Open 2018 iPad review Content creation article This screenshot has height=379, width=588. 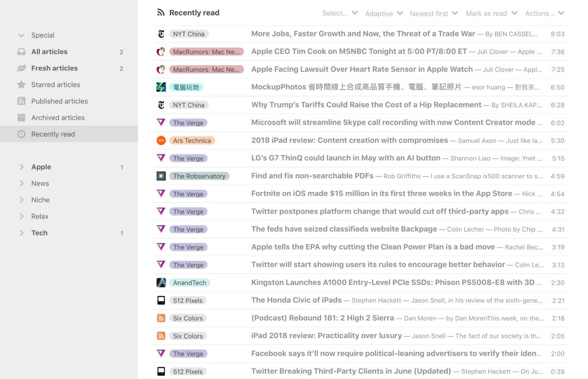coord(350,140)
